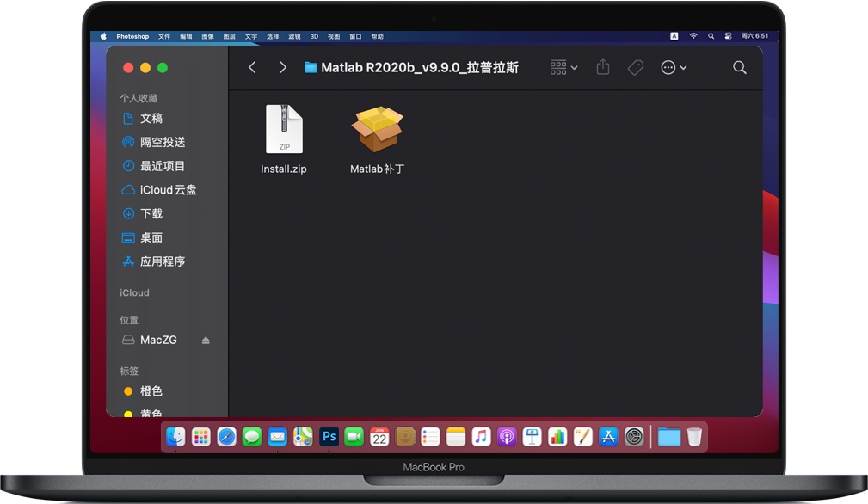Open System Preferences from the Dock
868x504 pixels.
(x=634, y=437)
